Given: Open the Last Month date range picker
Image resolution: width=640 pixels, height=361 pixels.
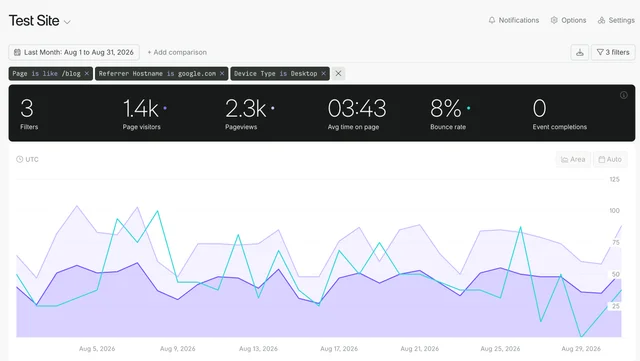Looking at the screenshot, I should [74, 52].
